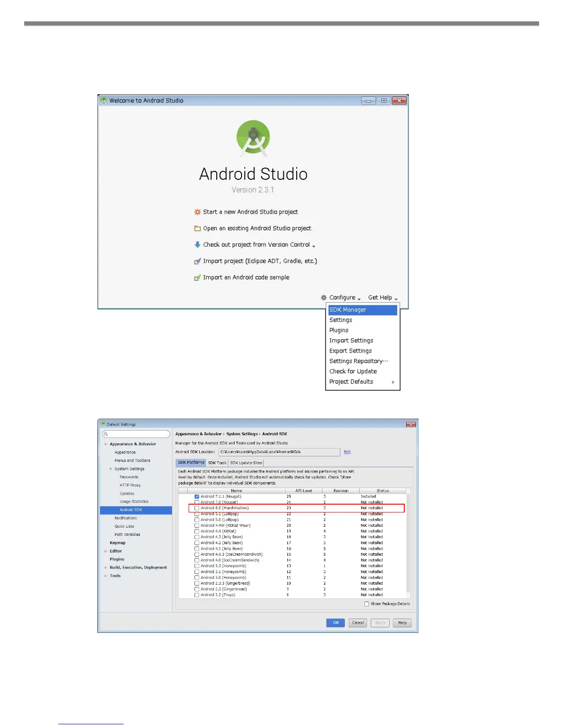
Task: Minimize the Welcome to Android Studio window
Action: pyautogui.click(x=368, y=100)
